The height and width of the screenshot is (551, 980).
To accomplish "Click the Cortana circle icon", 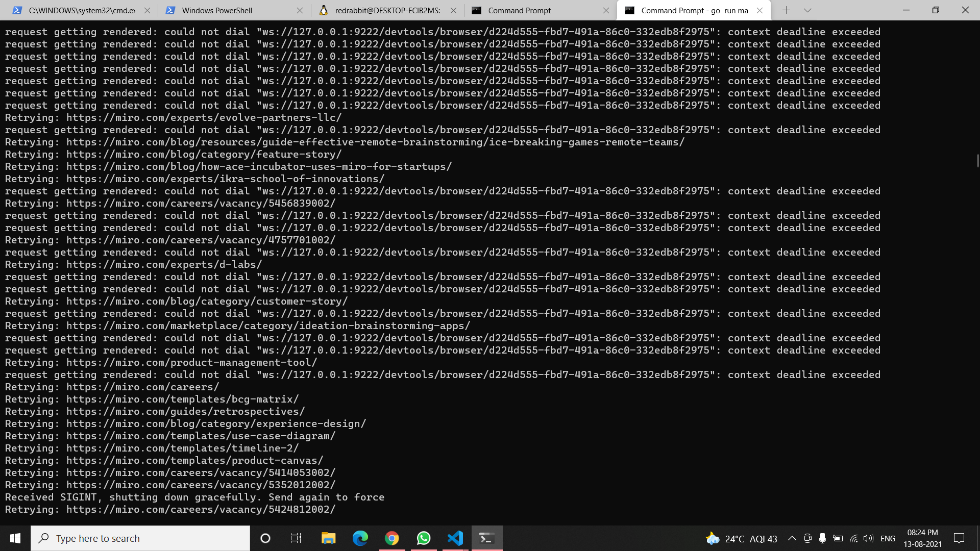I will 265,538.
